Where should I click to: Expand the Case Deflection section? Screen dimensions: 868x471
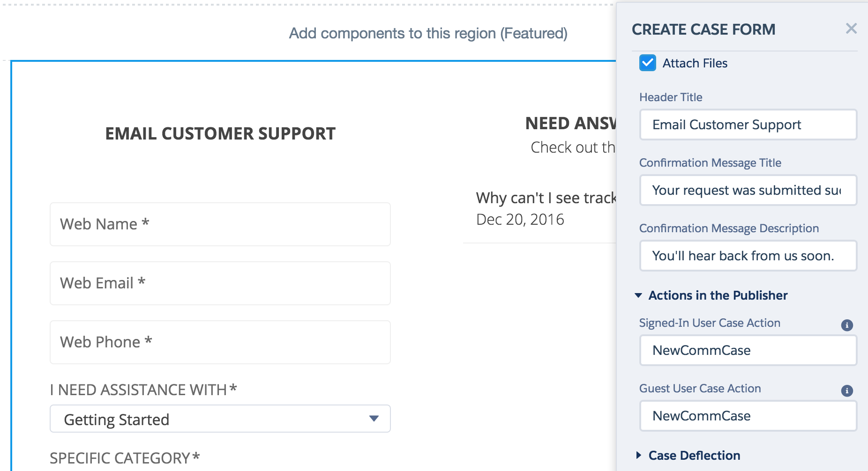(x=638, y=455)
